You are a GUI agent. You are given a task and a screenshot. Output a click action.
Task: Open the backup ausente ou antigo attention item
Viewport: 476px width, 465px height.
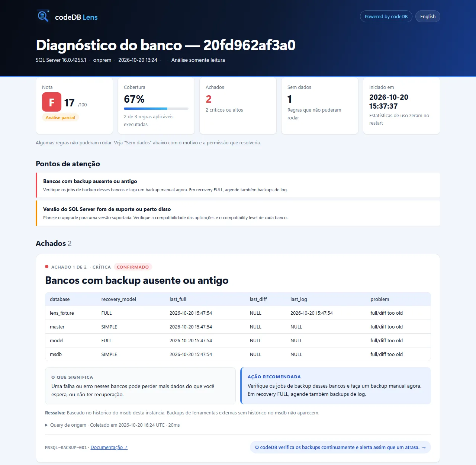tap(238, 185)
